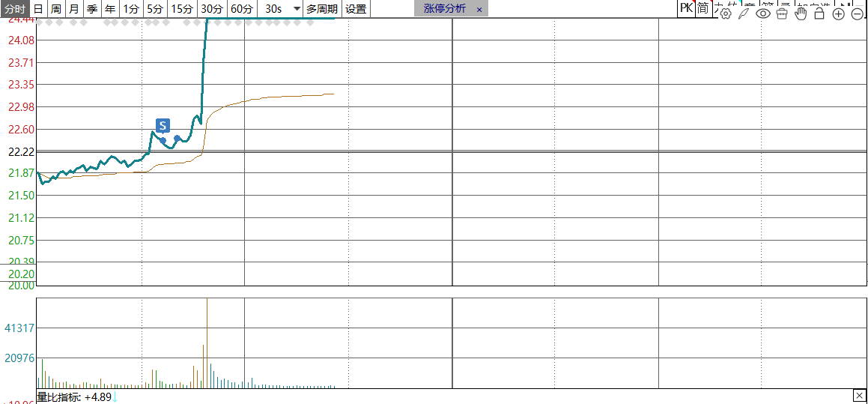
Task: Select the 30s period option
Action: click(273, 9)
